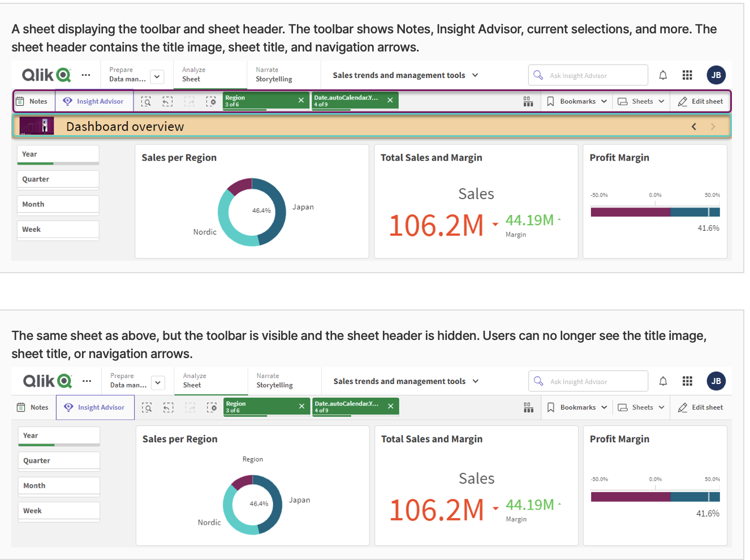Open Notes in the lower screenshot toolbar

pyautogui.click(x=33, y=407)
